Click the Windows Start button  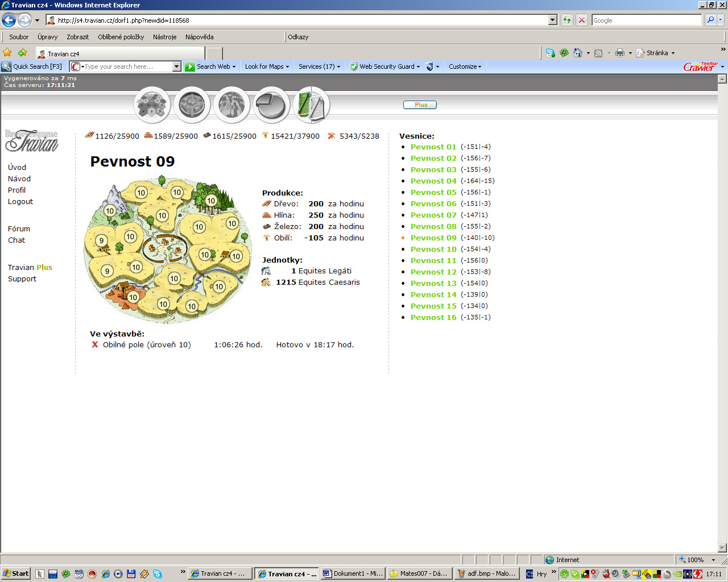pos(15,573)
